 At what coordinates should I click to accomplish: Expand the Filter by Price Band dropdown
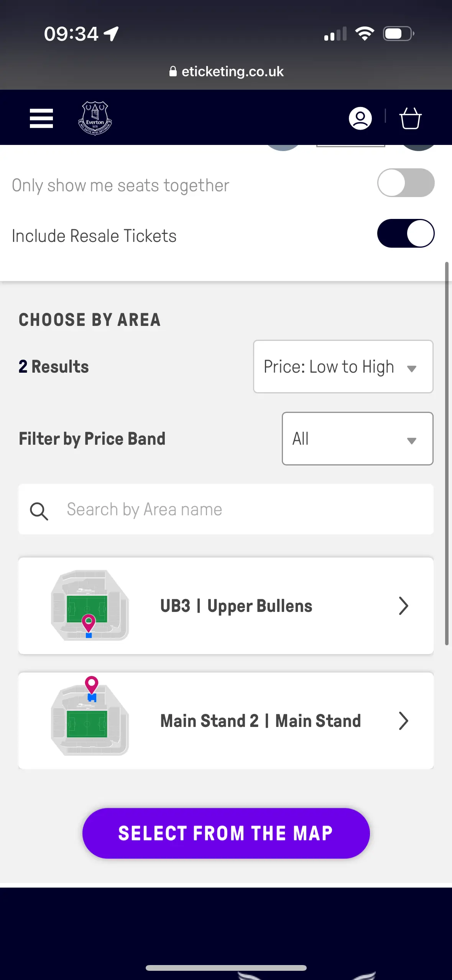tap(357, 439)
